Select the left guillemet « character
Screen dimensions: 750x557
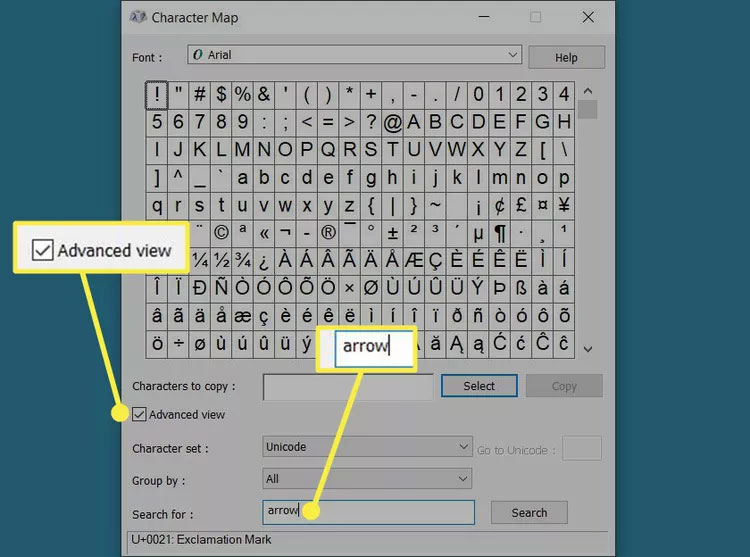click(x=264, y=233)
